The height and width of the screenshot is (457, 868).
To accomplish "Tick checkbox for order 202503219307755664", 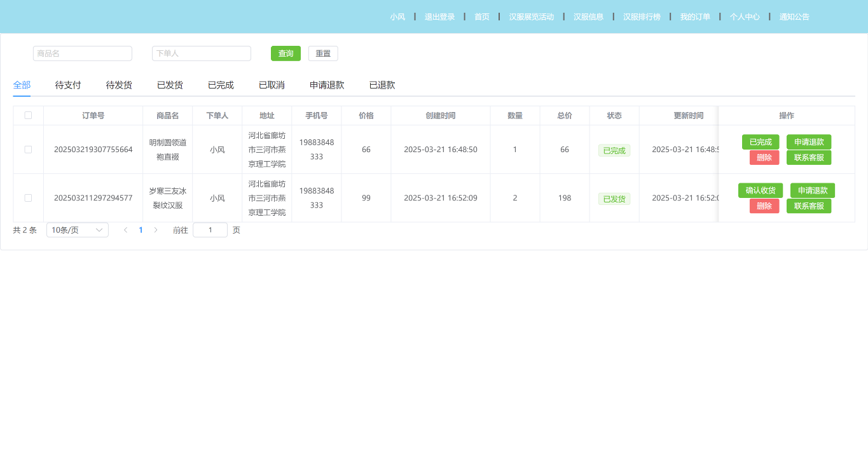I will [x=28, y=150].
